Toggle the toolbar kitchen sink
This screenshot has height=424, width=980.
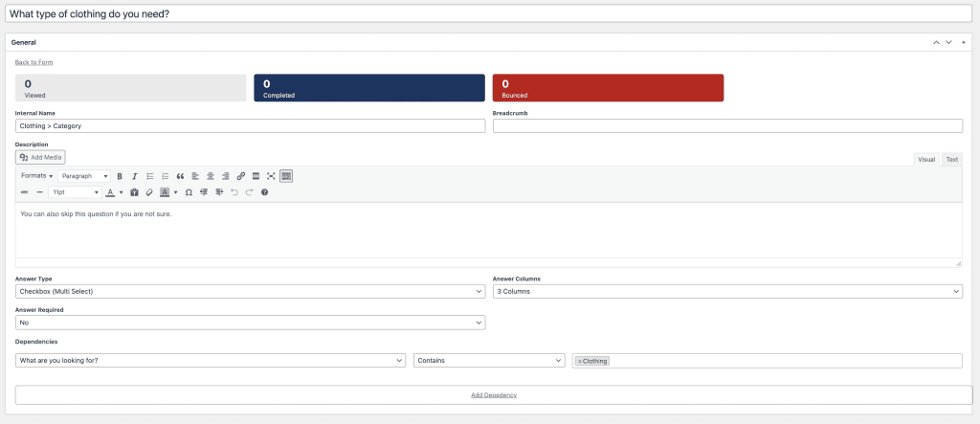tap(285, 176)
